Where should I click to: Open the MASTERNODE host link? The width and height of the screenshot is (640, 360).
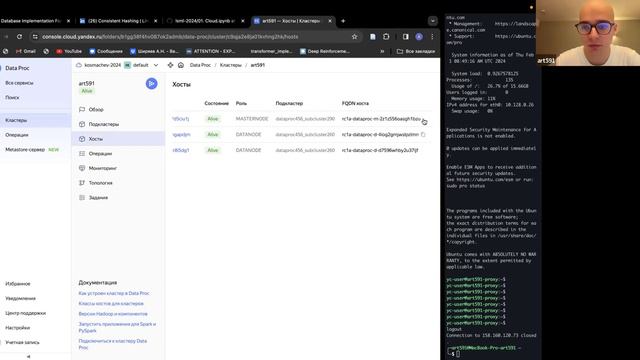(181, 119)
